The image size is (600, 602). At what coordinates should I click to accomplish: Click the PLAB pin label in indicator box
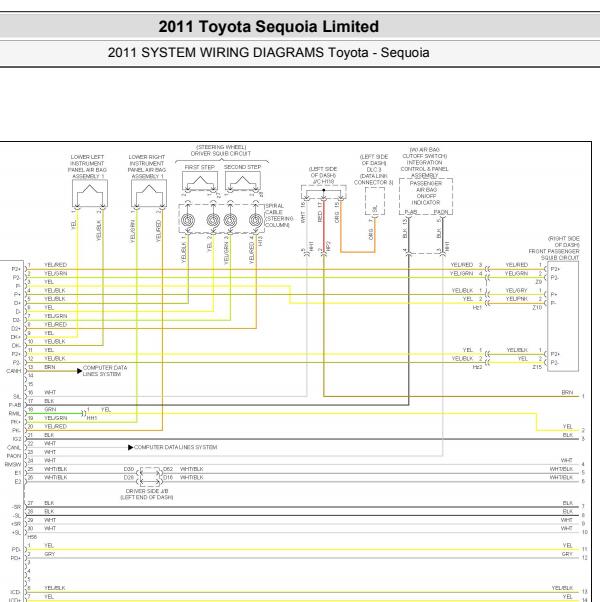coord(410,212)
